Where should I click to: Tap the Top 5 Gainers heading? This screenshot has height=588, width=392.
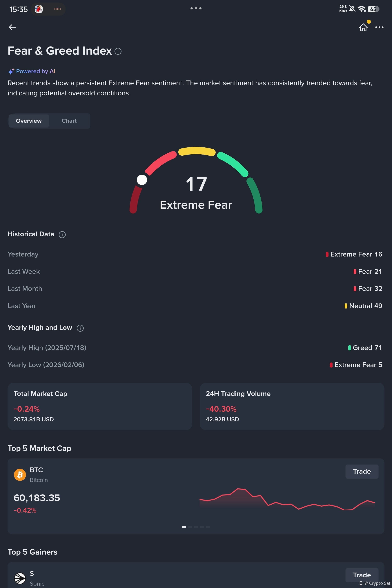click(32, 552)
